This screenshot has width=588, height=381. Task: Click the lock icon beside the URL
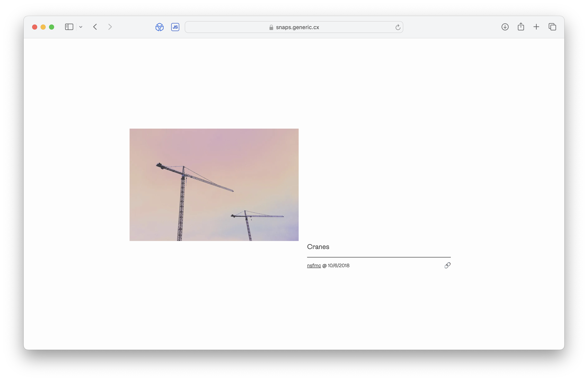[271, 27]
